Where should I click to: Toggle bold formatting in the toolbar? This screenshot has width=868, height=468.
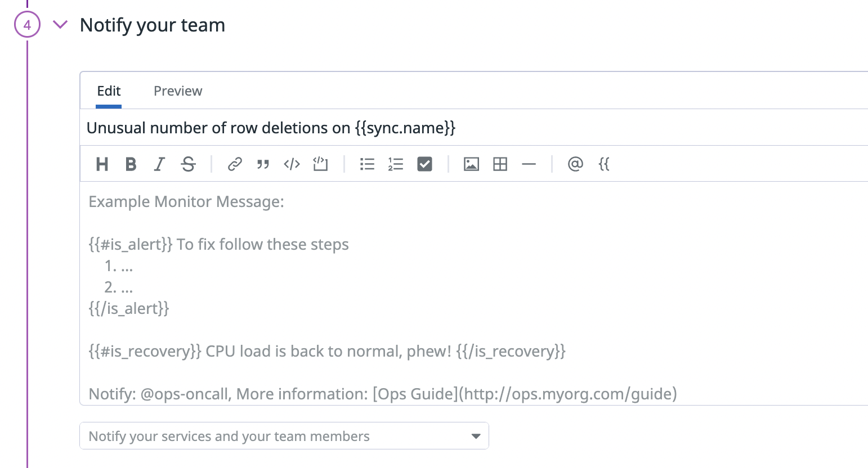point(131,164)
